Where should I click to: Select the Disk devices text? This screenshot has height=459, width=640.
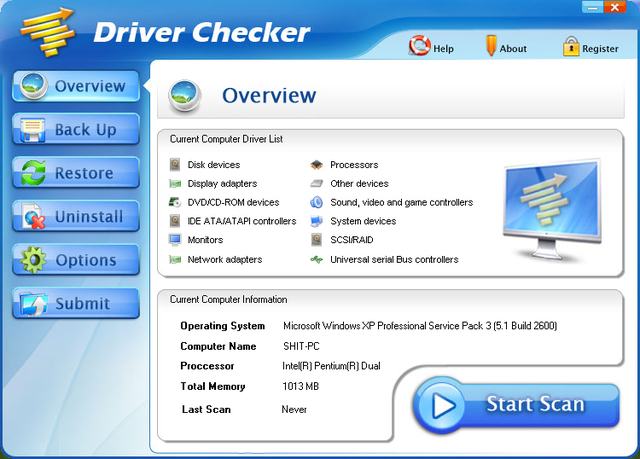(x=214, y=165)
